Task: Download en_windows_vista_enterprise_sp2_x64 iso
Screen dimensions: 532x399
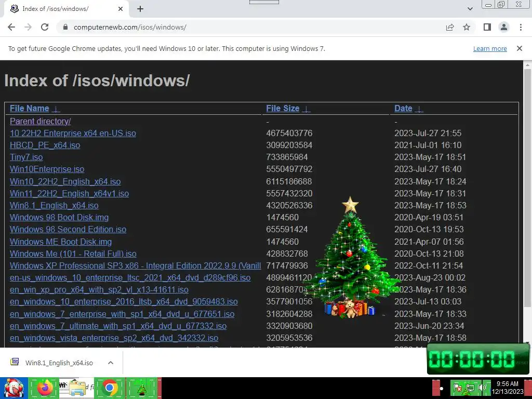Action: (x=114, y=338)
